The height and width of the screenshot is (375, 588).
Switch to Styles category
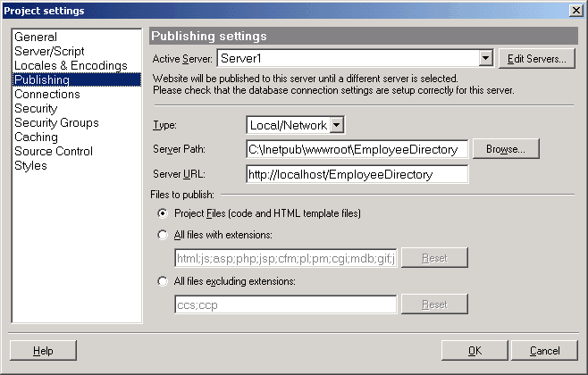pos(30,166)
